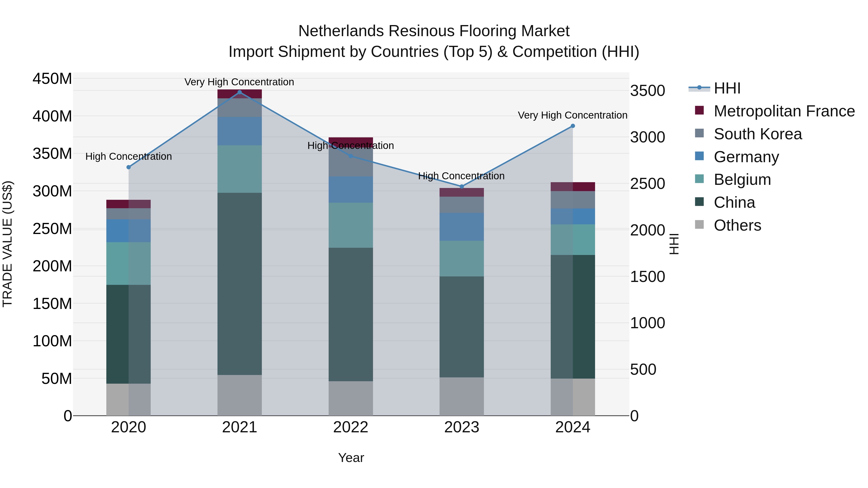Click the China segment of 2022 bar
Screen dimensions: 868x488
(x=351, y=314)
